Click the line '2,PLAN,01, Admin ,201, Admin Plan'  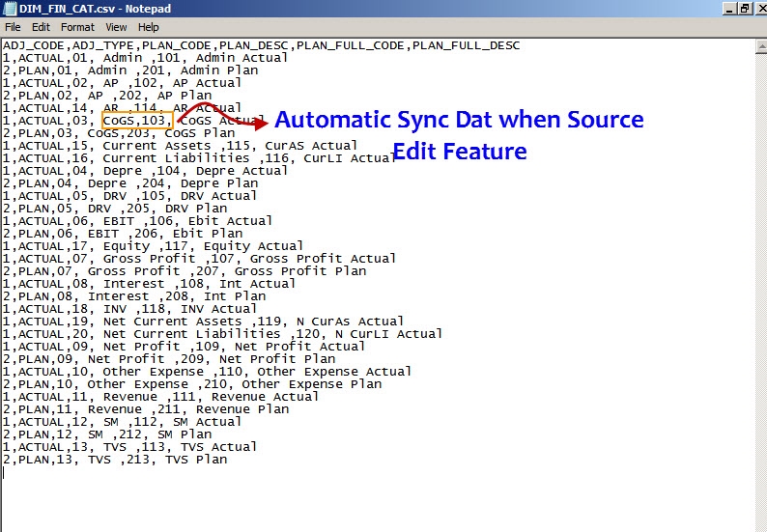click(x=130, y=70)
